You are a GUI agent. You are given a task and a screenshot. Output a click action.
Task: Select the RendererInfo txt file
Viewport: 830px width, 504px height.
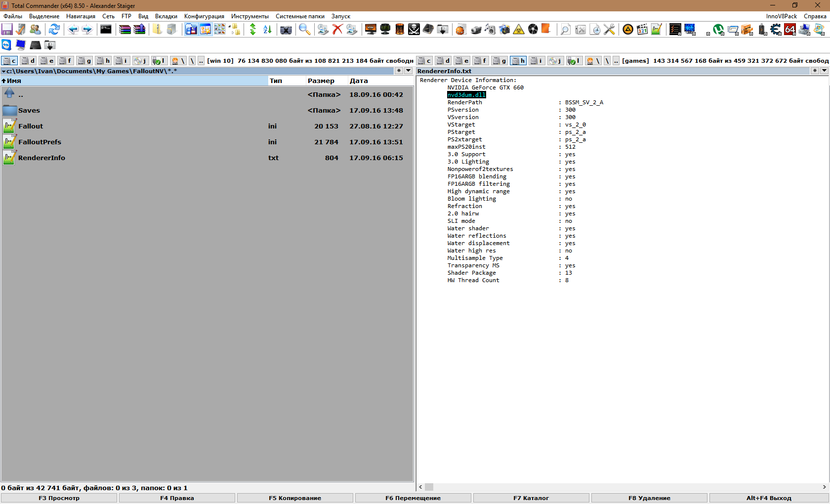pos(207,158)
